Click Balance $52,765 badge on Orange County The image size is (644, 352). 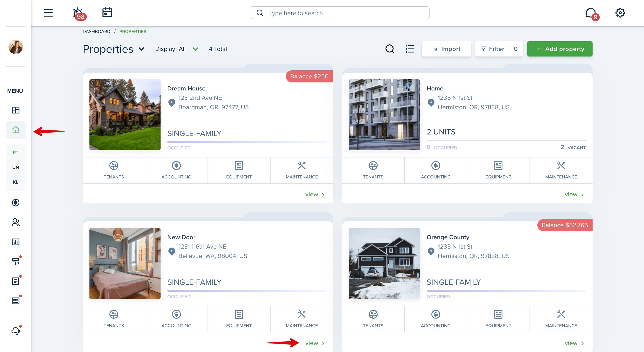[565, 225]
